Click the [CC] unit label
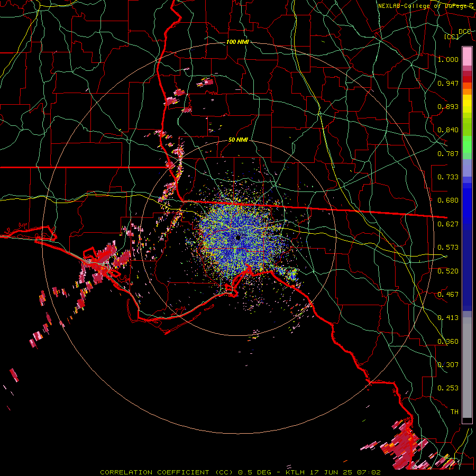476x476 pixels. [452, 36]
